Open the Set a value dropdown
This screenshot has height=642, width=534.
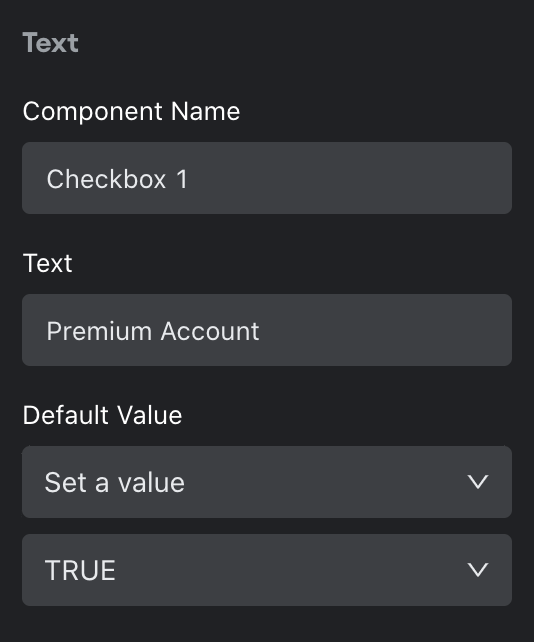click(267, 482)
